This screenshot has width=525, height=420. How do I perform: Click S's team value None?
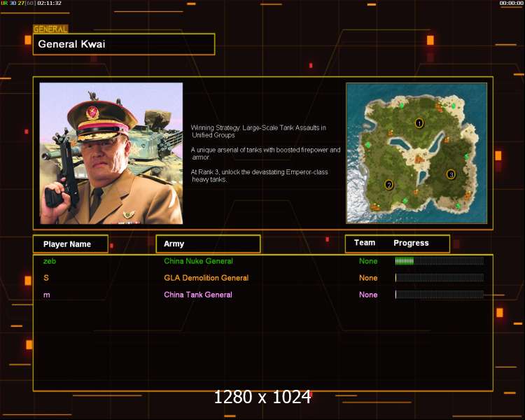tap(368, 278)
